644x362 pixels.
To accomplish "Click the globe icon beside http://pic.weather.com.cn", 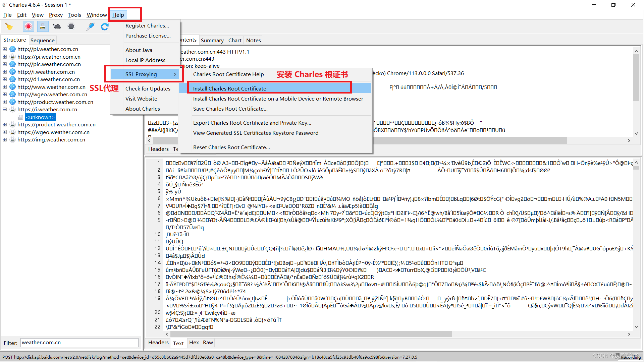I will pyautogui.click(x=13, y=64).
